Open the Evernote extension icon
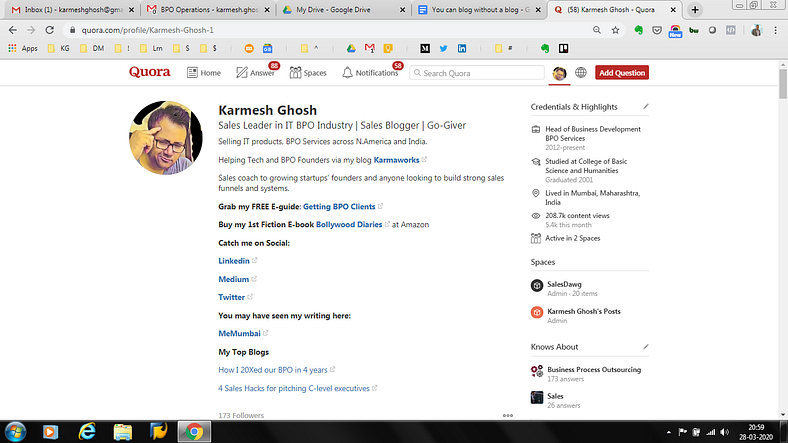788x443 pixels. click(639, 30)
